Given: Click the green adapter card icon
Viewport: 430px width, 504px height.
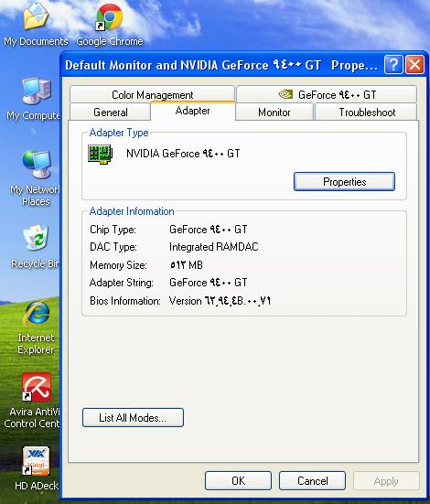Looking at the screenshot, I should [101, 154].
